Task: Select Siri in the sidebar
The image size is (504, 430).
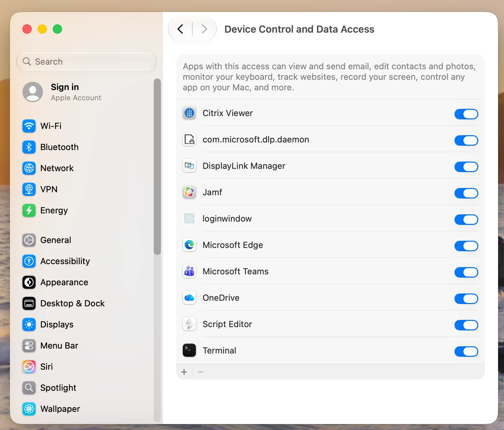Action: point(86,367)
